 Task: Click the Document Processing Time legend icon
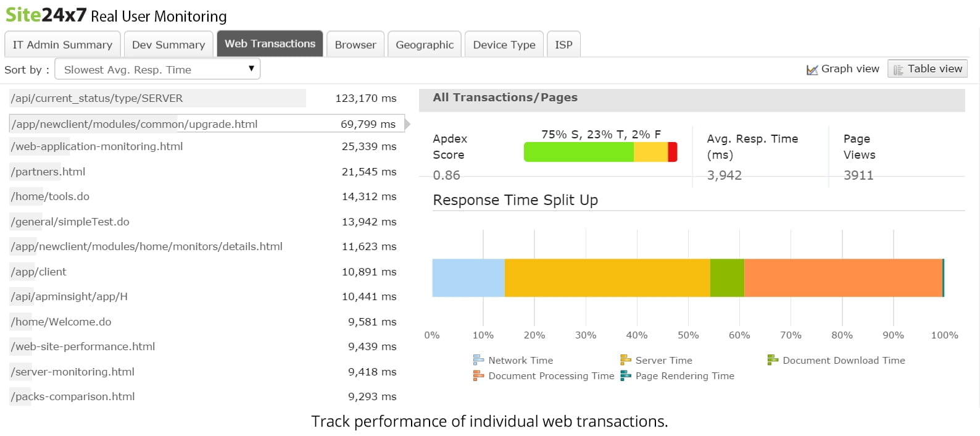pos(478,375)
